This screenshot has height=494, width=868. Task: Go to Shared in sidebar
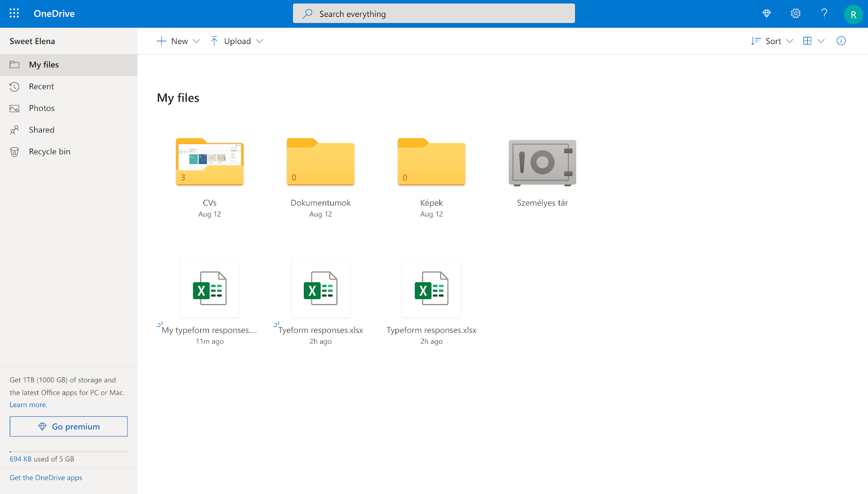[69, 130]
